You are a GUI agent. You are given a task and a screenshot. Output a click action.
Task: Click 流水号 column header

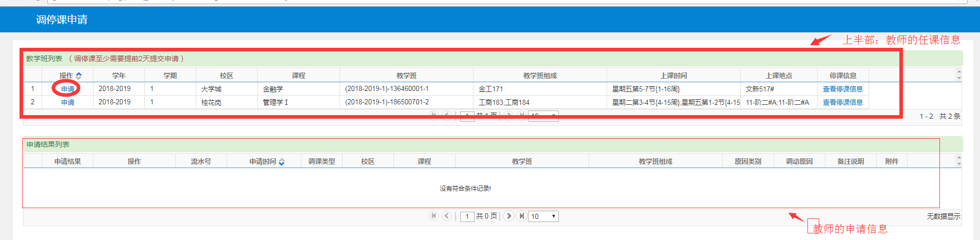point(201,161)
